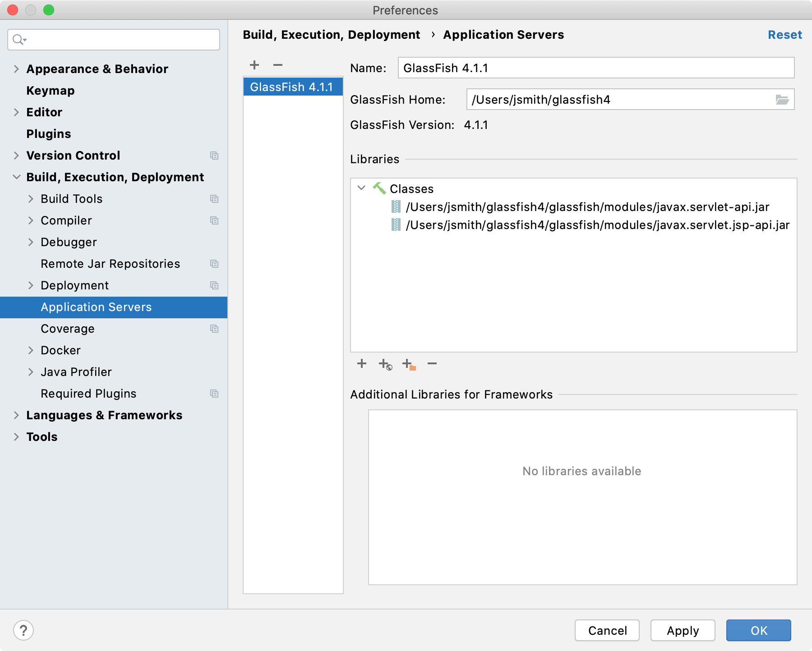Click the Reset link
The height and width of the screenshot is (651, 812).
pyautogui.click(x=784, y=34)
